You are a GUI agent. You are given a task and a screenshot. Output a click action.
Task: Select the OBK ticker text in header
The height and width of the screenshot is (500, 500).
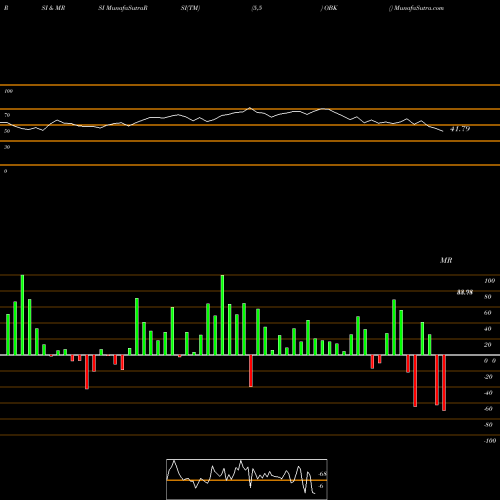pyautogui.click(x=331, y=8)
